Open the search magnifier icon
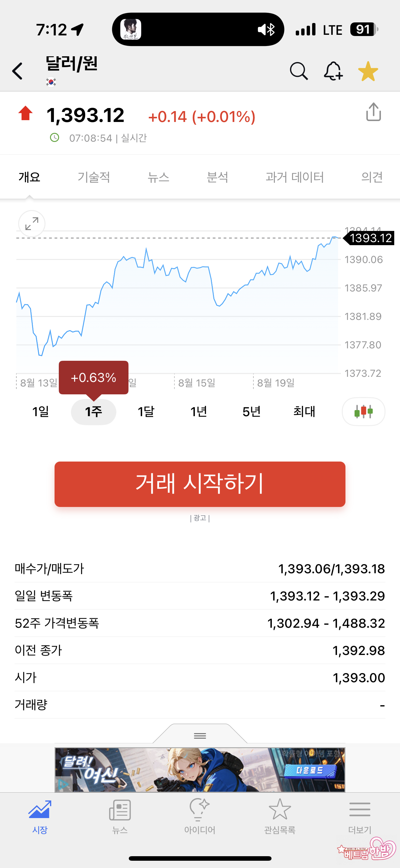 [298, 71]
